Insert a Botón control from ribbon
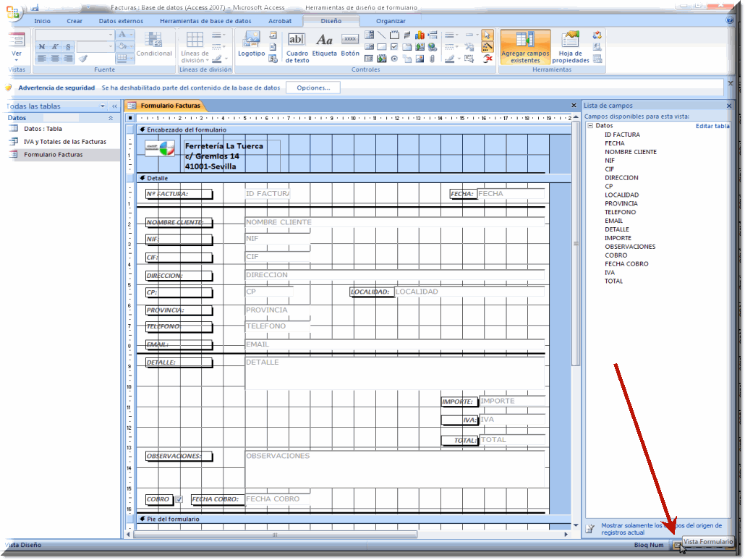Image resolution: width=745 pixels, height=560 pixels. click(x=350, y=44)
